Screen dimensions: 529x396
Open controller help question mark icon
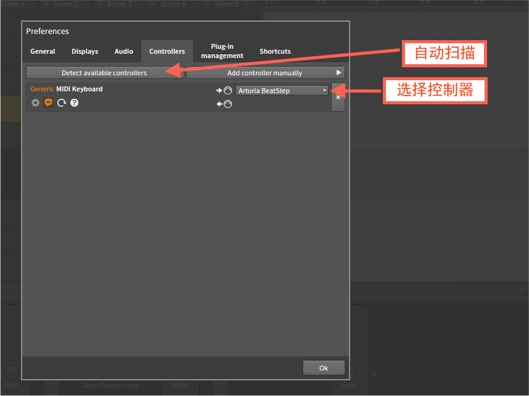click(x=74, y=103)
